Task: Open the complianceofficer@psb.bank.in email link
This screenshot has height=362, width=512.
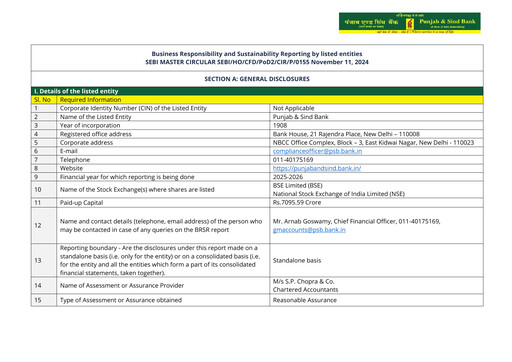Action: pyautogui.click(x=317, y=151)
